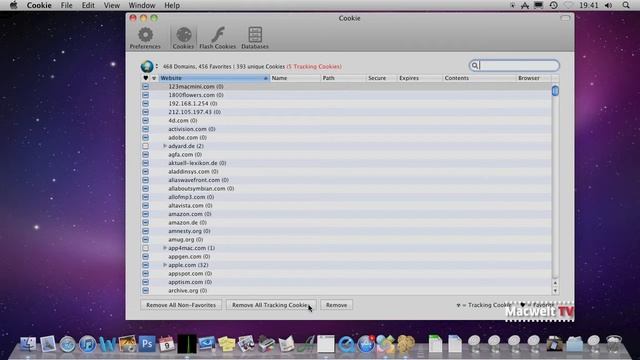Sort list by Browser column header
Screen dimensions: 640x360
(x=533, y=78)
